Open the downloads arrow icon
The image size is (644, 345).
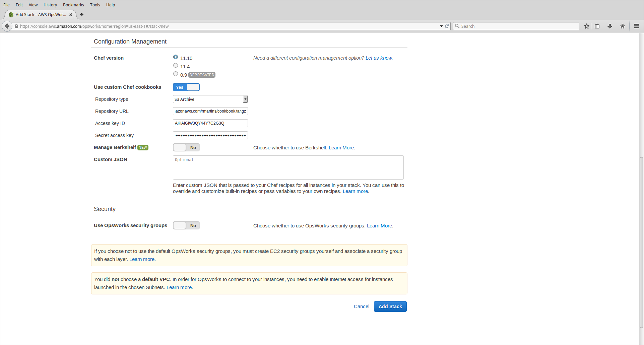click(610, 26)
